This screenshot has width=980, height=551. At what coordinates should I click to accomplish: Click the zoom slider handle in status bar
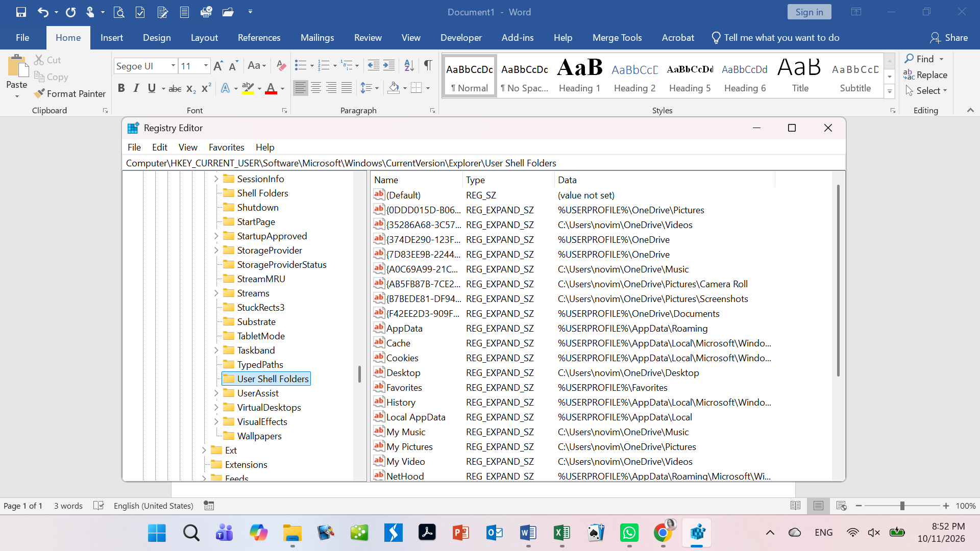coord(902,506)
